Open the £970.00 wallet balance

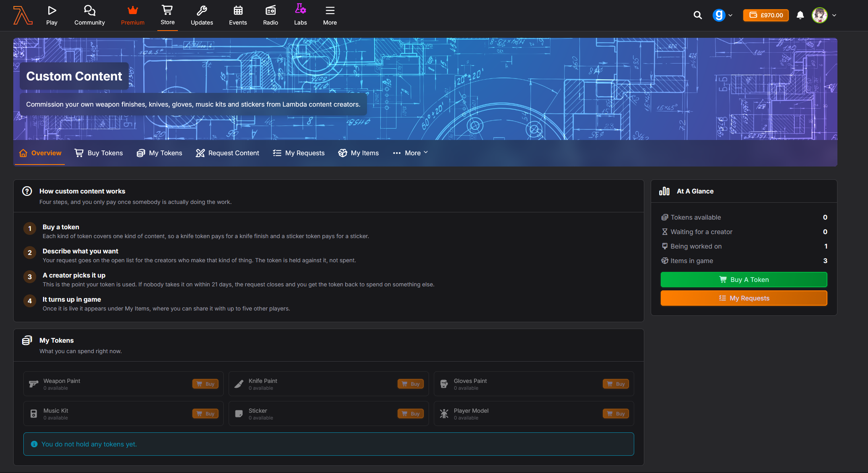(766, 15)
